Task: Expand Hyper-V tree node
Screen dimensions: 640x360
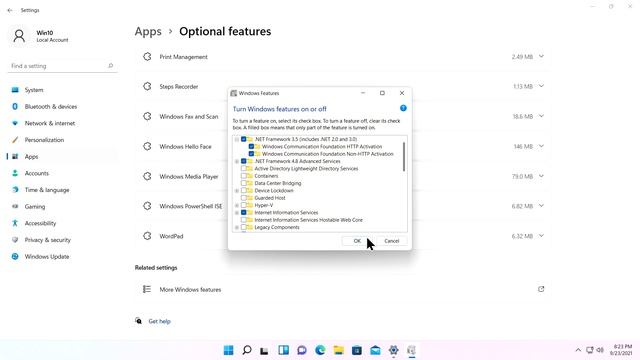Action: pyautogui.click(x=237, y=205)
